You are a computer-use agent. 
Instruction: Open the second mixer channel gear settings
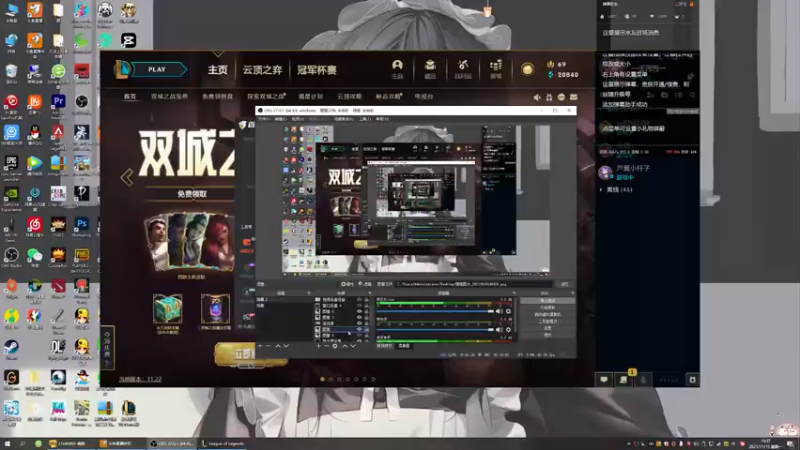tap(508, 330)
